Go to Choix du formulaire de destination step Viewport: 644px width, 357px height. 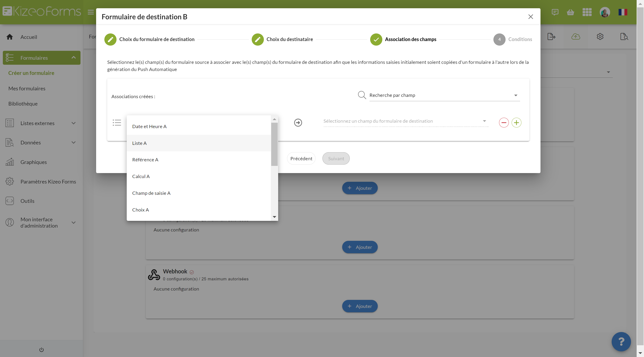(149, 39)
